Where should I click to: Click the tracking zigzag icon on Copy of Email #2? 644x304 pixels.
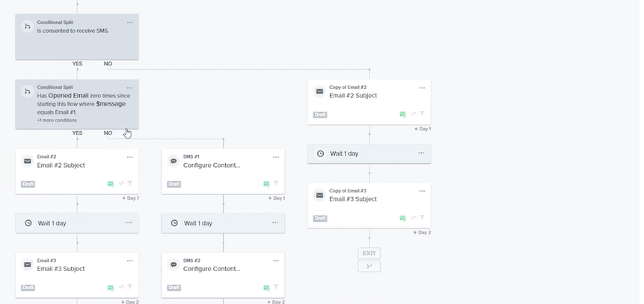point(412,114)
